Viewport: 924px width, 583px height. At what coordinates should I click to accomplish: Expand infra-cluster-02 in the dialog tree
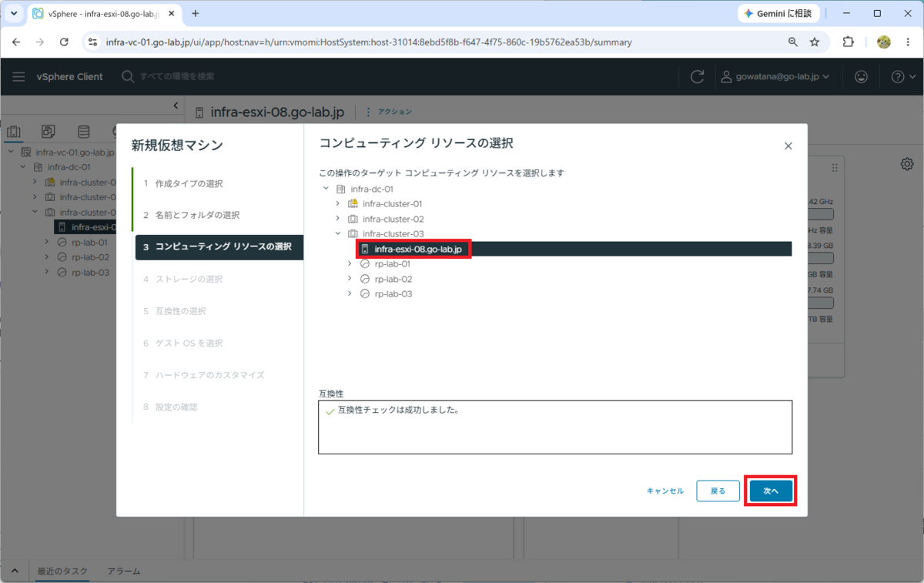(x=337, y=219)
